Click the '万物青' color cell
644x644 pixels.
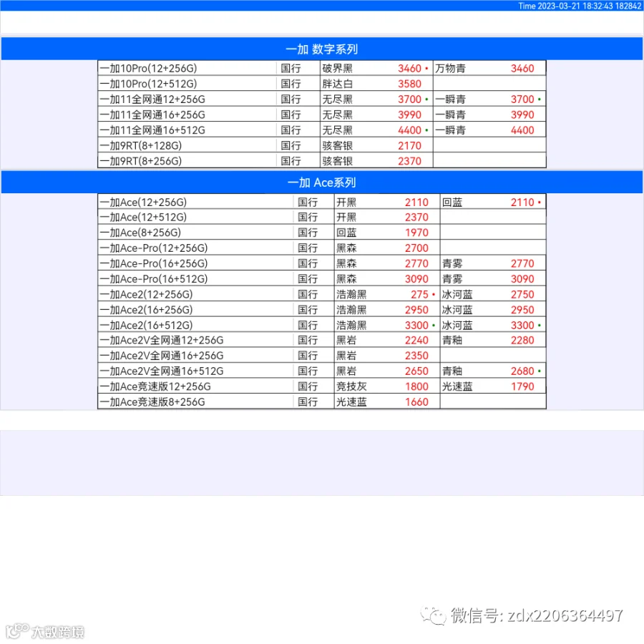pos(451,68)
